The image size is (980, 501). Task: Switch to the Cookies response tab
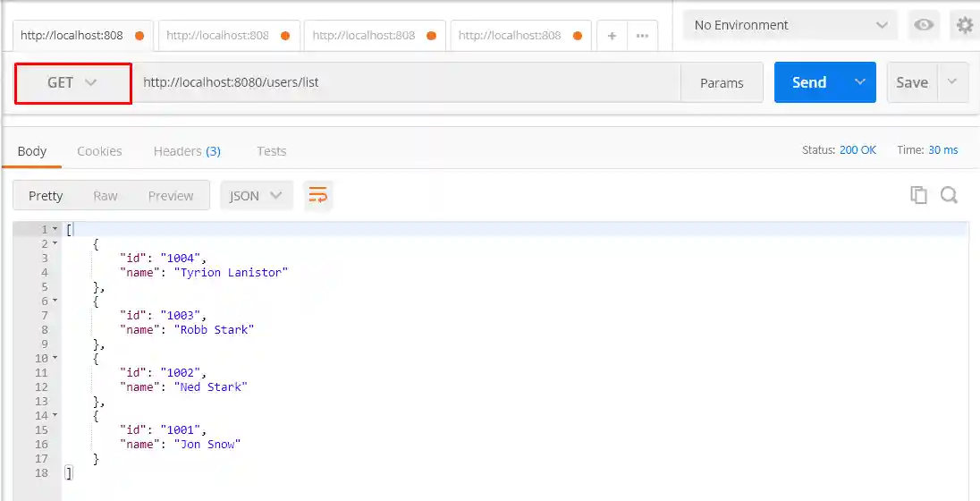point(99,151)
